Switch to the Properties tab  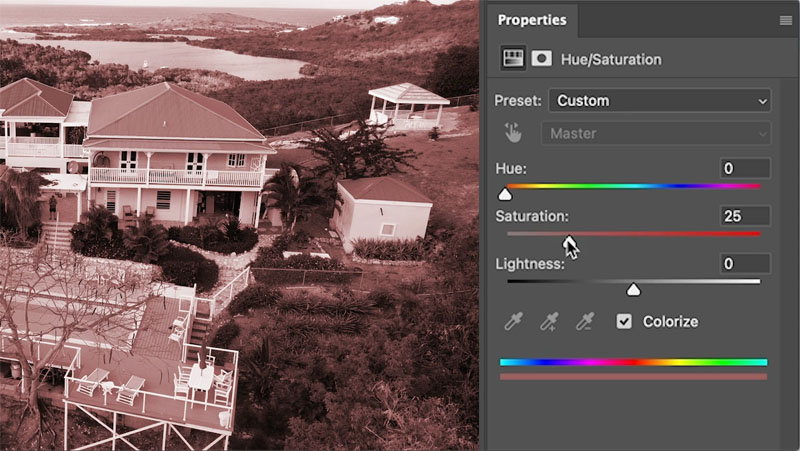[x=532, y=20]
